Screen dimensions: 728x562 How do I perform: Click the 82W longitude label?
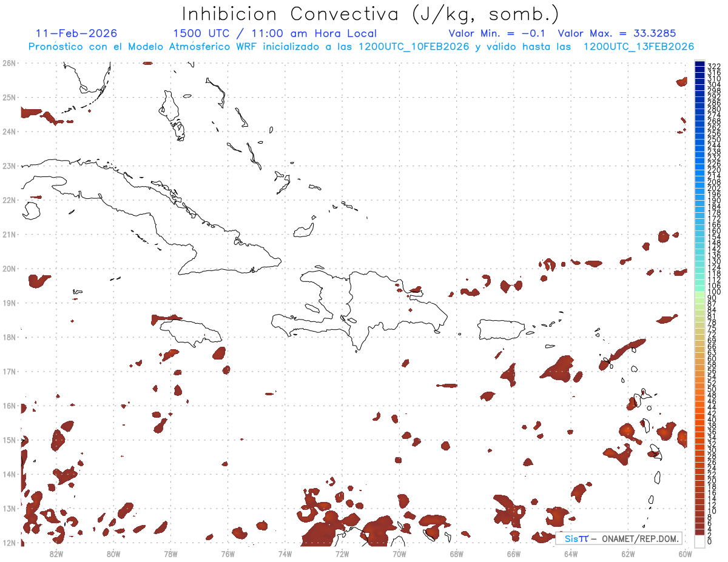coord(56,554)
